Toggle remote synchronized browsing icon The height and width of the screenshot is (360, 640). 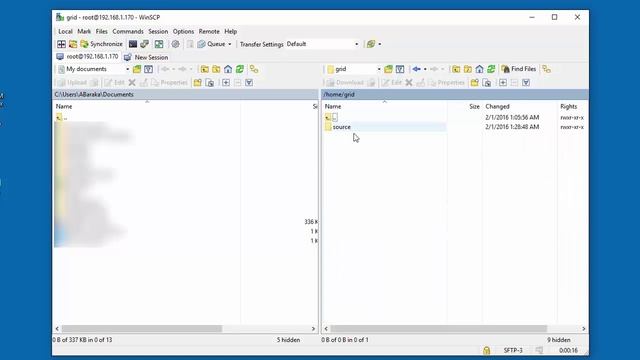547,69
